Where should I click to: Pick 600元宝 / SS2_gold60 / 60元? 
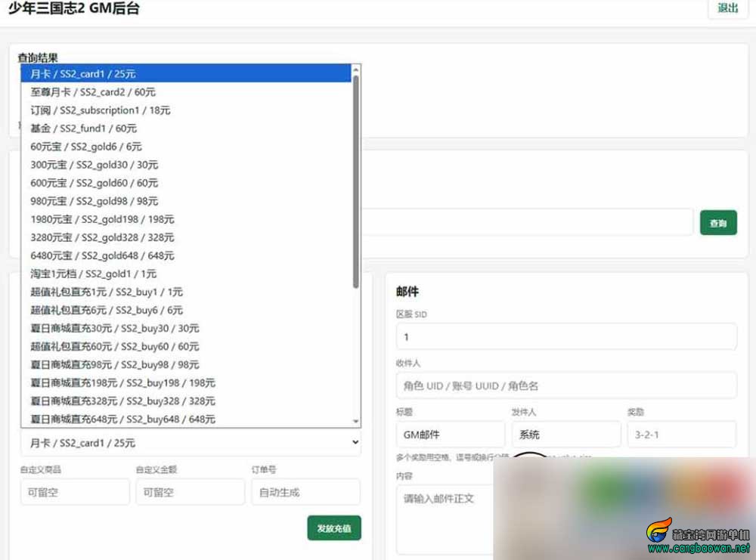click(186, 183)
